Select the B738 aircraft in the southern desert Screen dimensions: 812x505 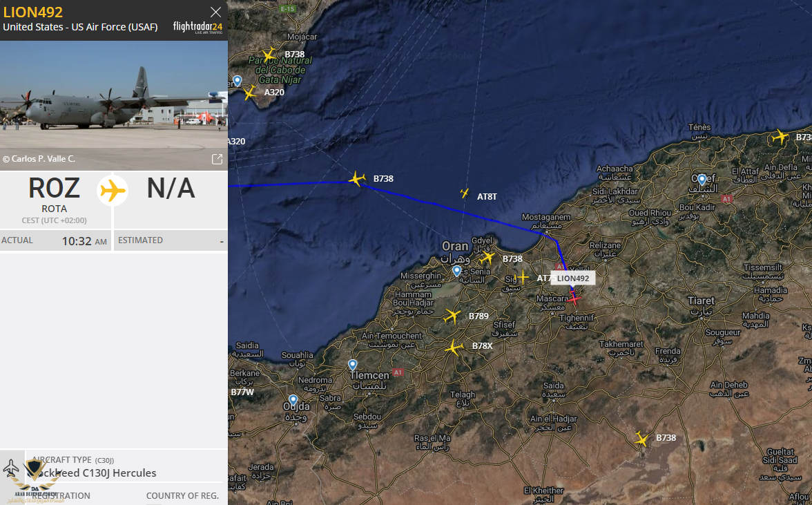point(641,439)
